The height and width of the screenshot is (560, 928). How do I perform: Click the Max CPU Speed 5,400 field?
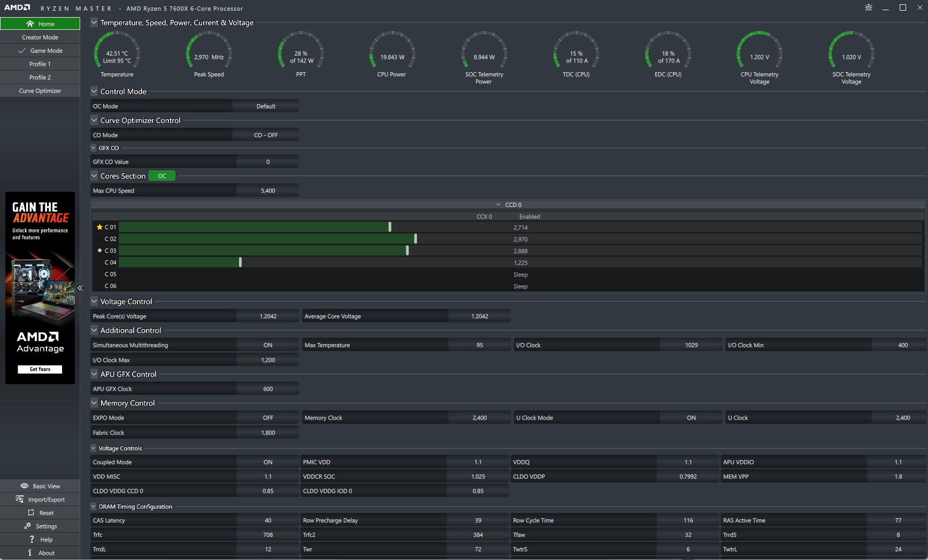(x=268, y=191)
